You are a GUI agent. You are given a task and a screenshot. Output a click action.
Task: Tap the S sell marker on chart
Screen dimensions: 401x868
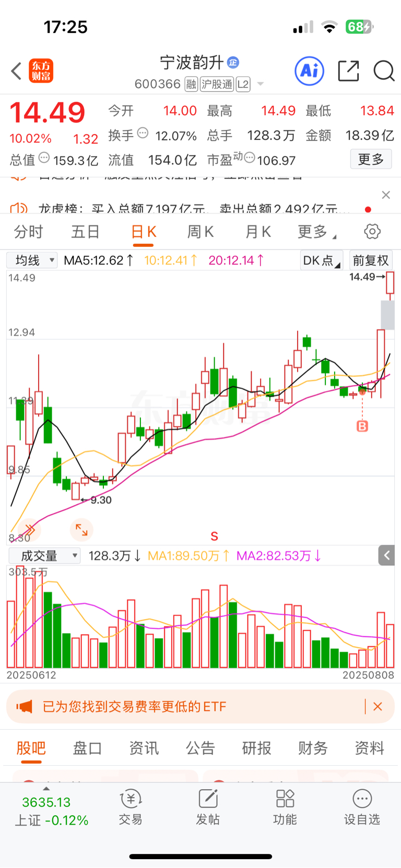point(214,536)
